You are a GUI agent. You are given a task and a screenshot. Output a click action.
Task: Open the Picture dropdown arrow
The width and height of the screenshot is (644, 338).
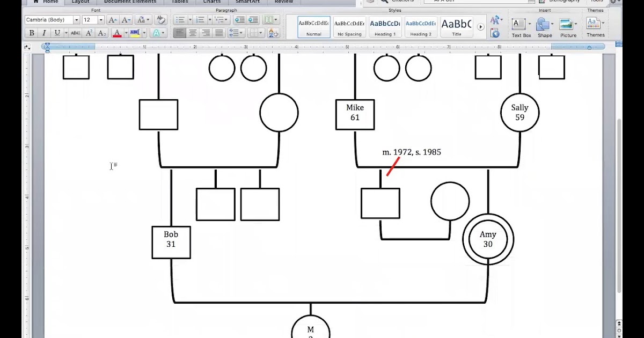[576, 24]
